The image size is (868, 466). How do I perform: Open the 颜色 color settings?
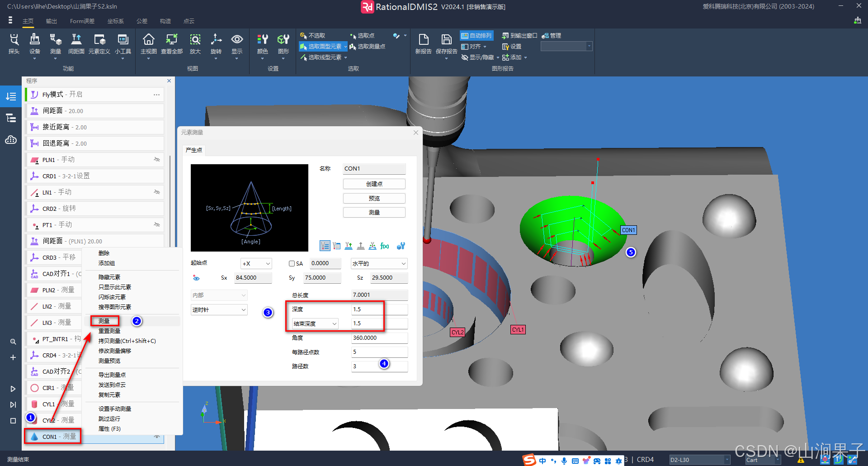click(x=263, y=44)
